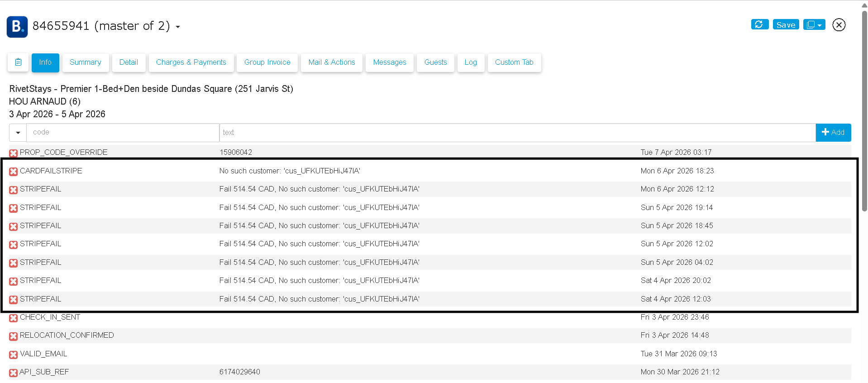The width and height of the screenshot is (868, 383).
Task: Open the Charges & Payments tab
Action: pos(191,62)
